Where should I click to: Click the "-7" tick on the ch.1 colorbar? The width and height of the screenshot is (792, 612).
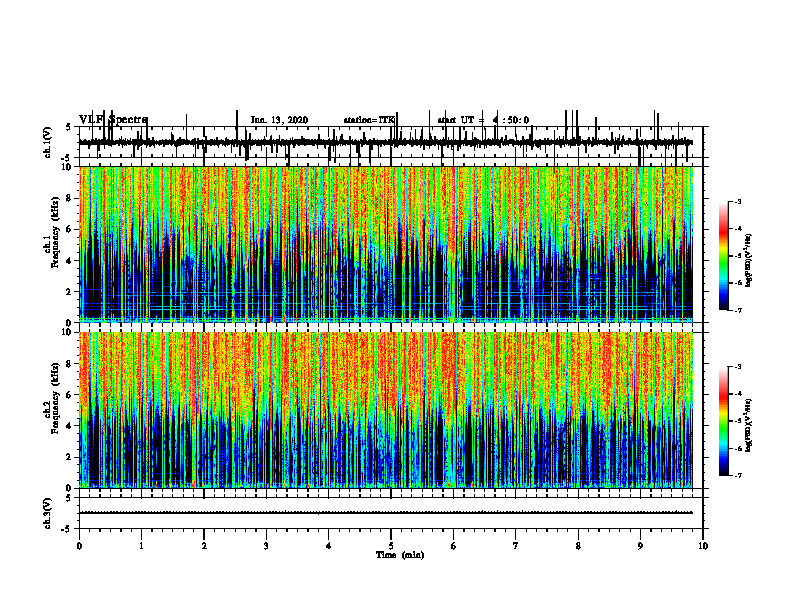[x=738, y=310]
